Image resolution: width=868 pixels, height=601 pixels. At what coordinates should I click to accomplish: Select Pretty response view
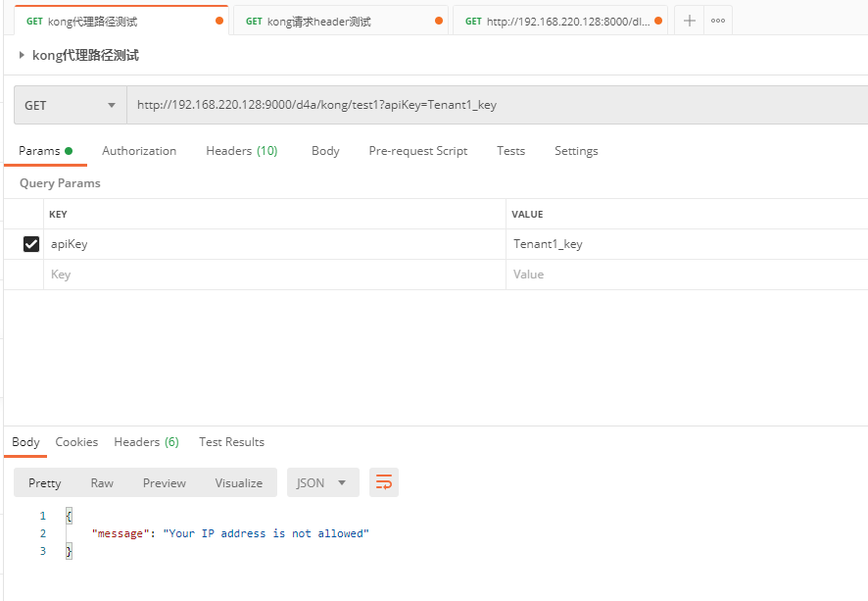[x=45, y=483]
